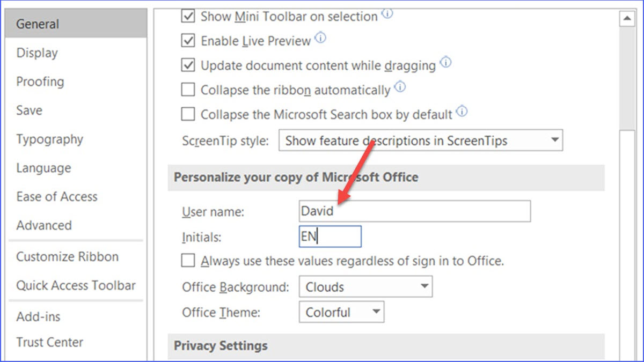Image resolution: width=644 pixels, height=362 pixels.
Task: Click the info icon next to Enable Live Preview
Action: [x=320, y=36]
